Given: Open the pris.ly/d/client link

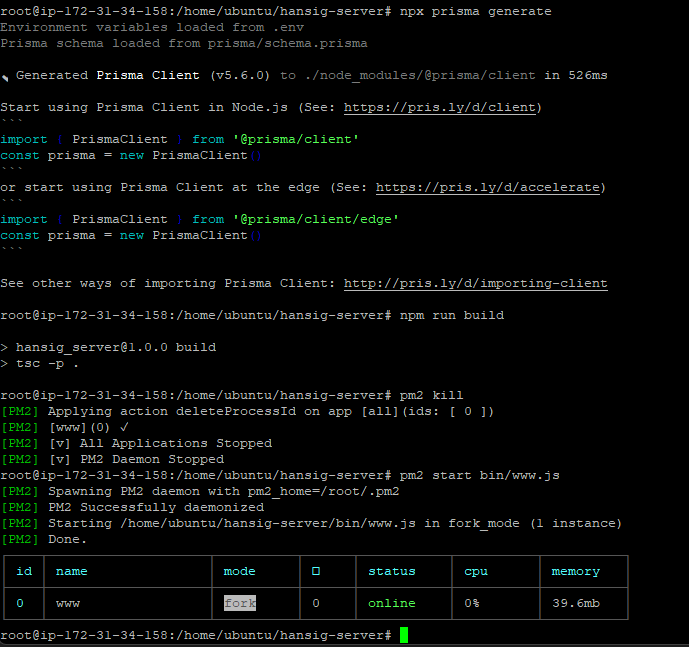Looking at the screenshot, I should pyautogui.click(x=439, y=107).
